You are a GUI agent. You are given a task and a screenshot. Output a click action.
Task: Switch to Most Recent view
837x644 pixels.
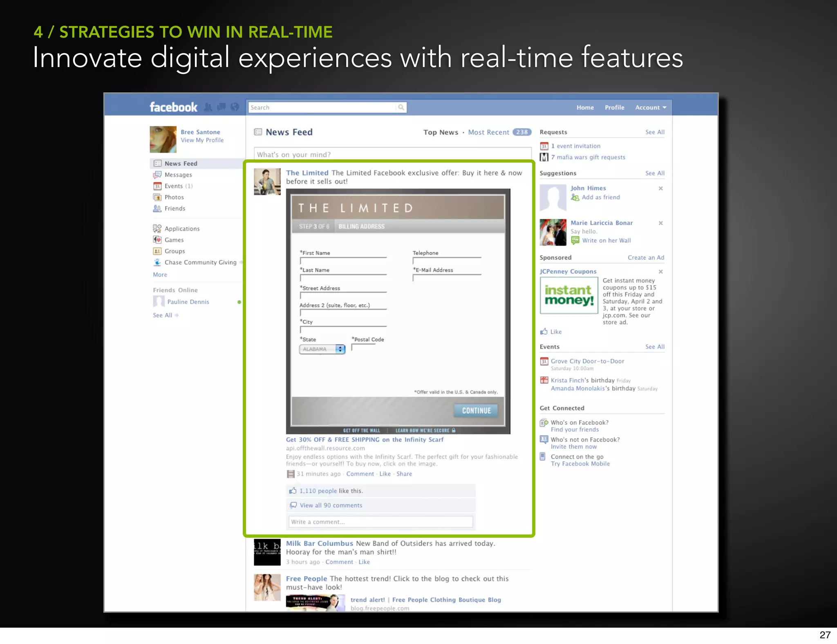coord(488,132)
